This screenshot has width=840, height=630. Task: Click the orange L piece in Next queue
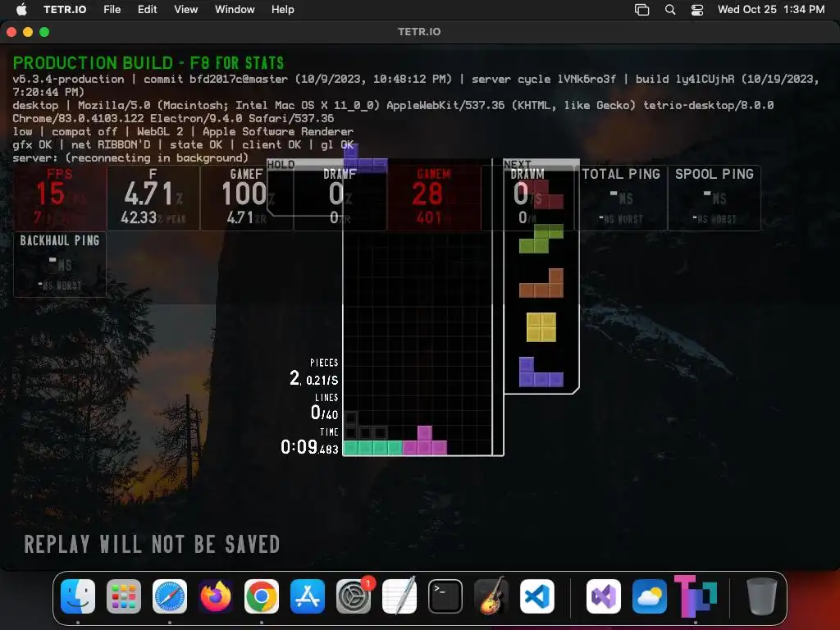(x=541, y=283)
